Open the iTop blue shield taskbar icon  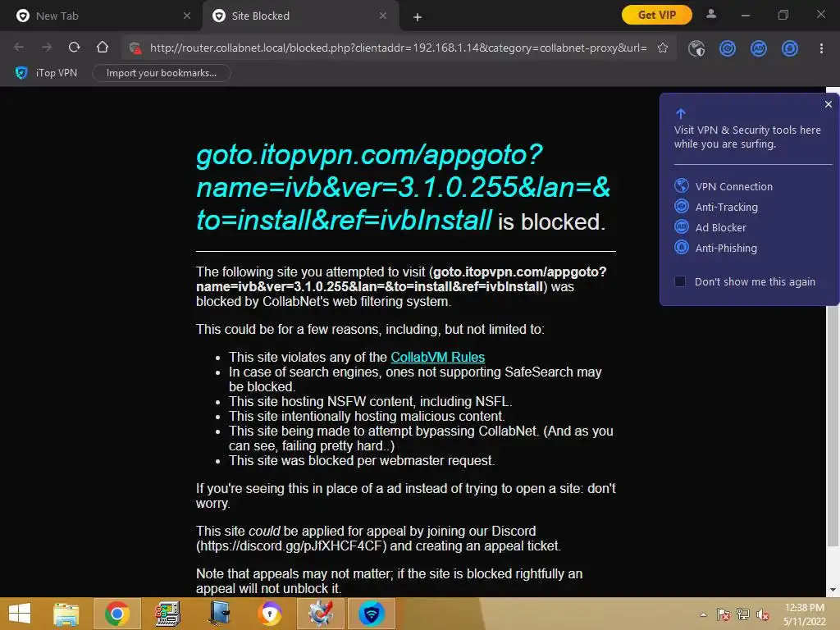coord(372,614)
